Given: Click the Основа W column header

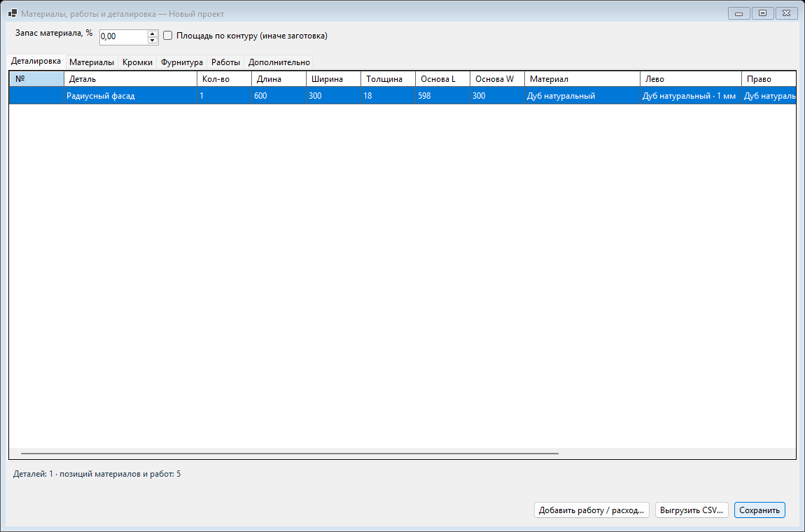Looking at the screenshot, I should point(498,79).
